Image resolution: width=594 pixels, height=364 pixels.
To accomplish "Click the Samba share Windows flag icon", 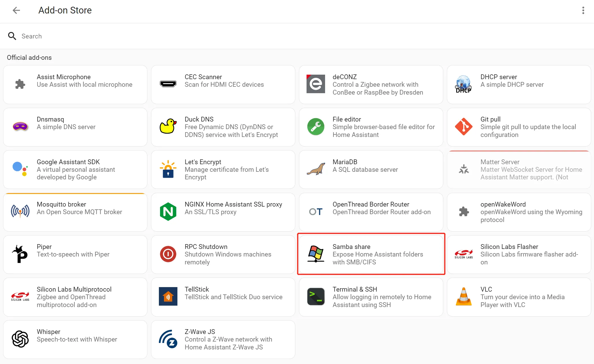I will pyautogui.click(x=316, y=254).
